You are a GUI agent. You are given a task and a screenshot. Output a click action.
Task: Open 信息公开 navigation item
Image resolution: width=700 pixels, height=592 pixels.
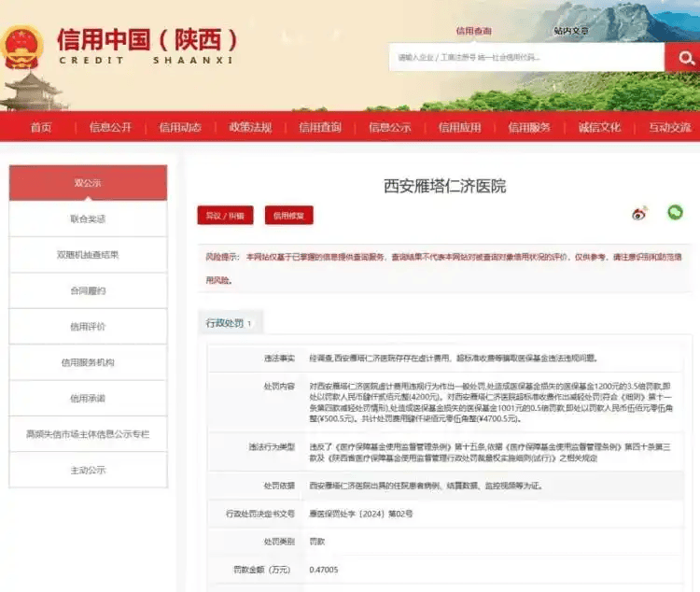(x=110, y=128)
